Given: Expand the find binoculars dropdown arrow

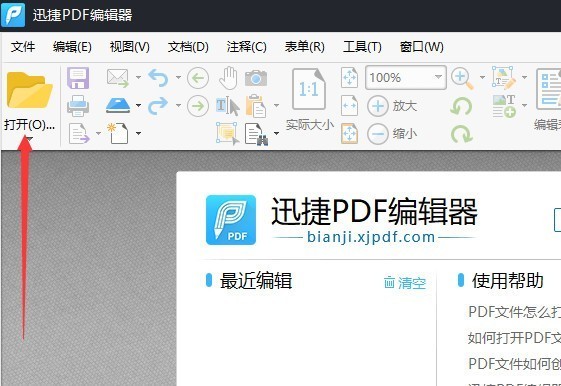Looking at the screenshot, I should click(276, 133).
